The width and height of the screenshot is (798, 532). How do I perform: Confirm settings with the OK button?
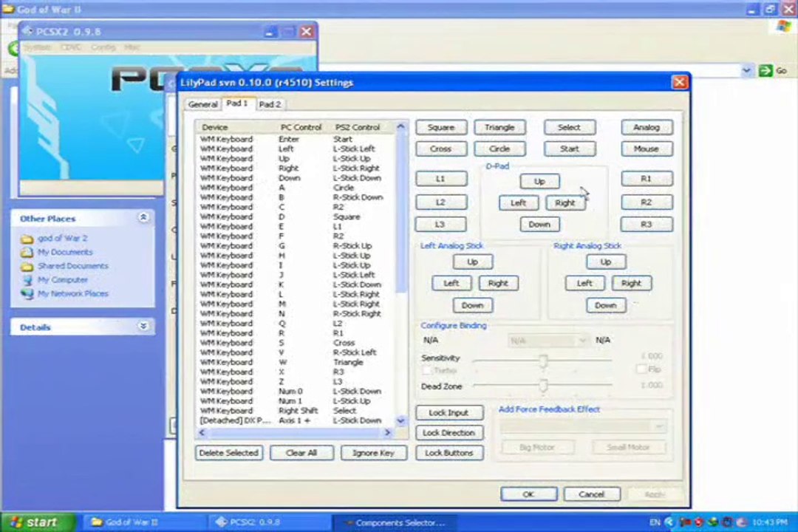point(528,494)
